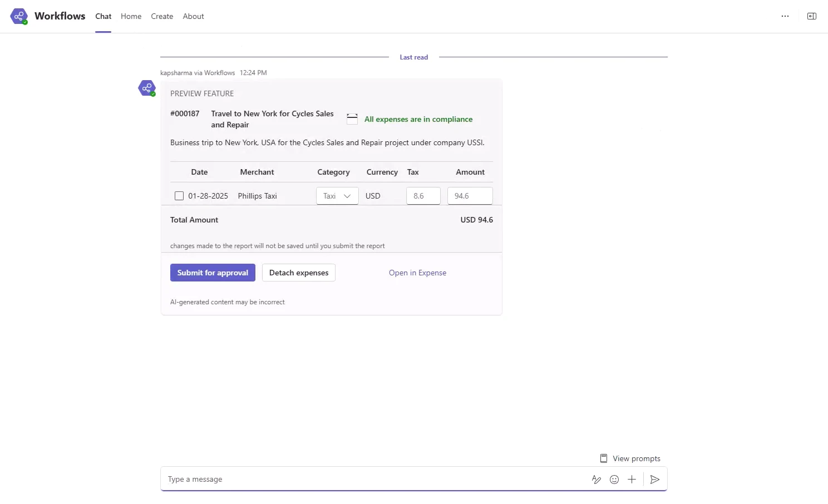828x504 pixels.
Task: Open the View prompts panel
Action: (630, 458)
